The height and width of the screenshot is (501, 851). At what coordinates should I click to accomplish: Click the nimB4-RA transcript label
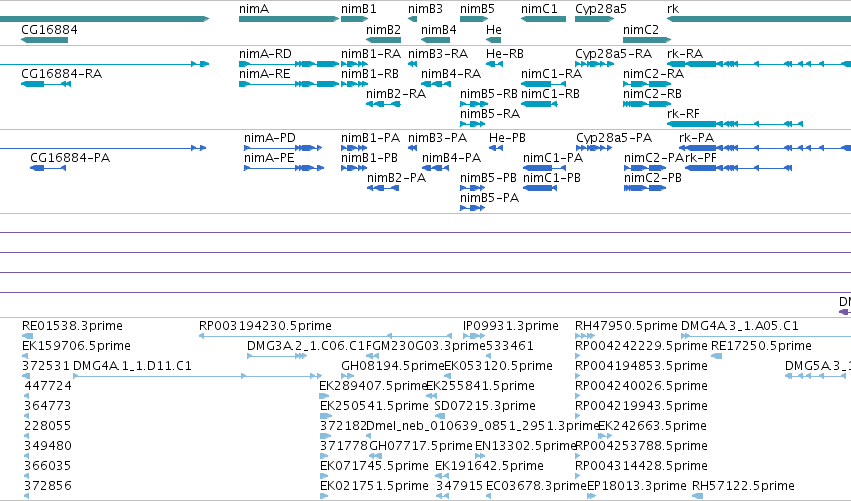[452, 74]
